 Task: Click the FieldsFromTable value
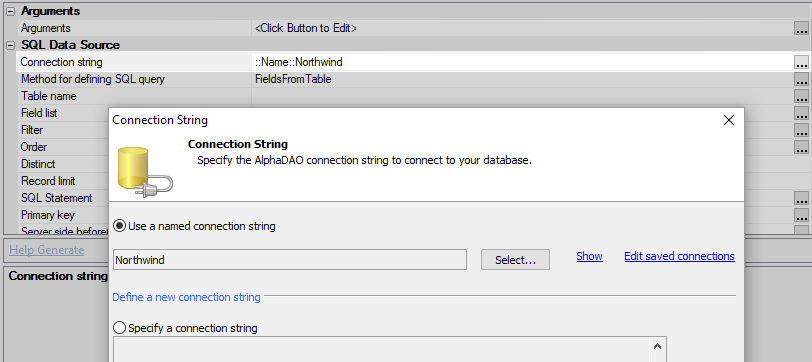(x=293, y=79)
